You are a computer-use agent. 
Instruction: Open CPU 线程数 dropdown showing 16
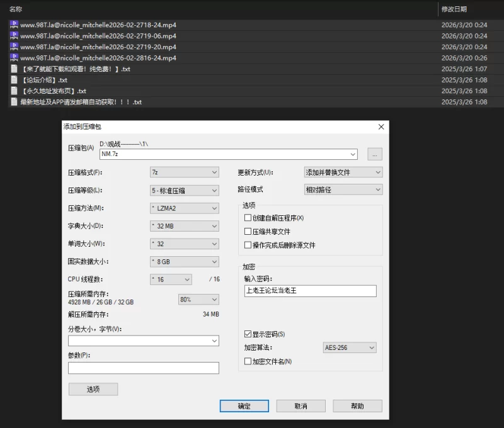coord(171,279)
